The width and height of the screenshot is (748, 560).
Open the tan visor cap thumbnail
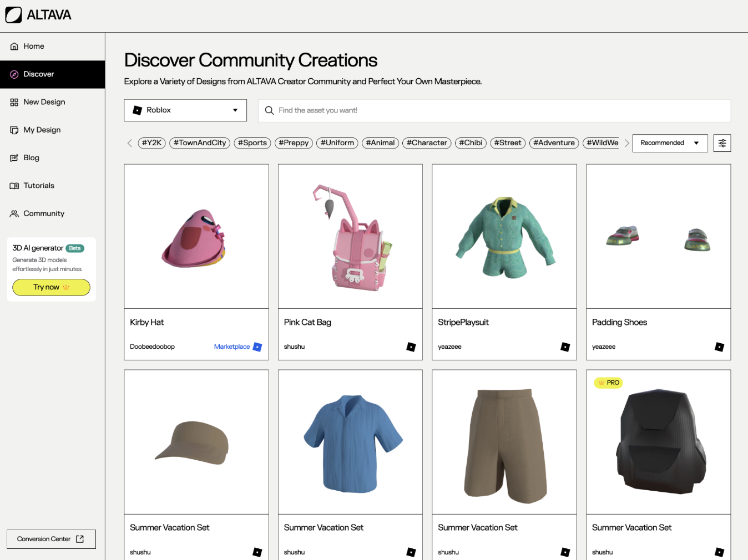(x=196, y=442)
